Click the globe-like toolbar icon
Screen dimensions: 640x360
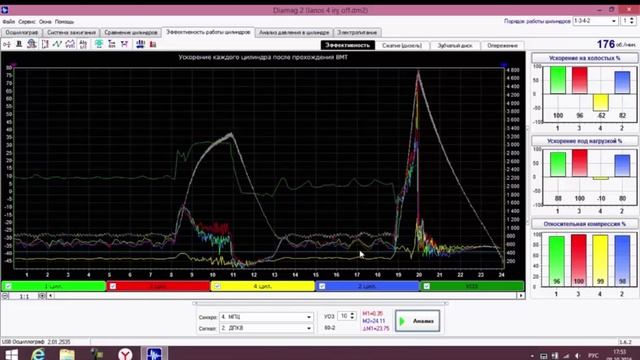tap(31, 44)
